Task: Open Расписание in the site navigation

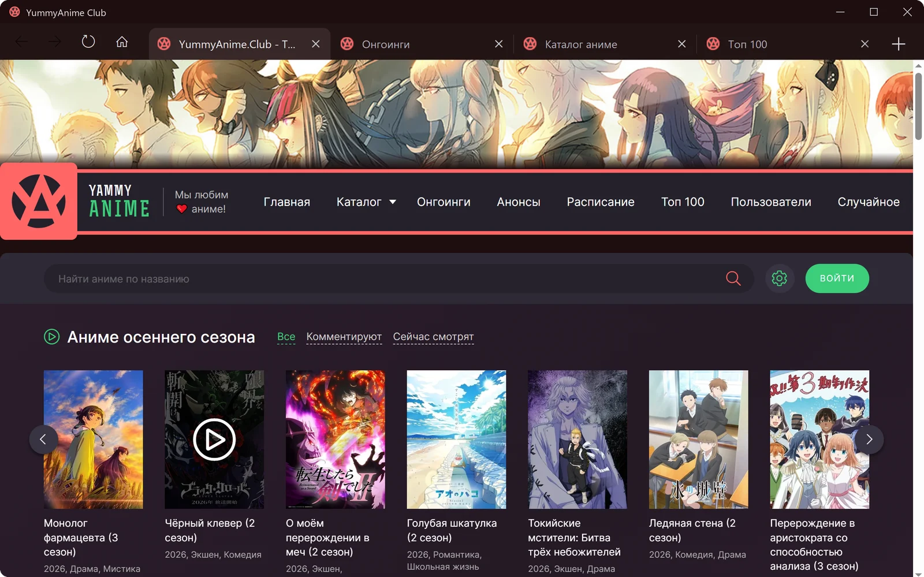Action: pyautogui.click(x=601, y=202)
